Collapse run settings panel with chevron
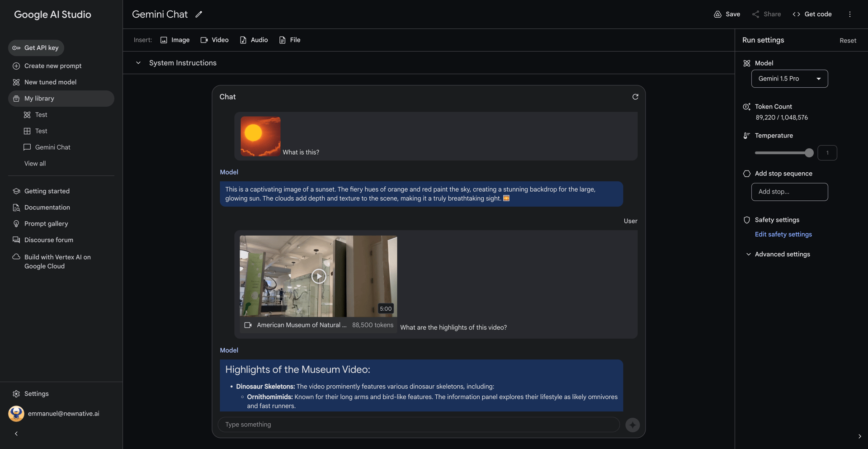Image resolution: width=868 pixels, height=449 pixels. (859, 436)
